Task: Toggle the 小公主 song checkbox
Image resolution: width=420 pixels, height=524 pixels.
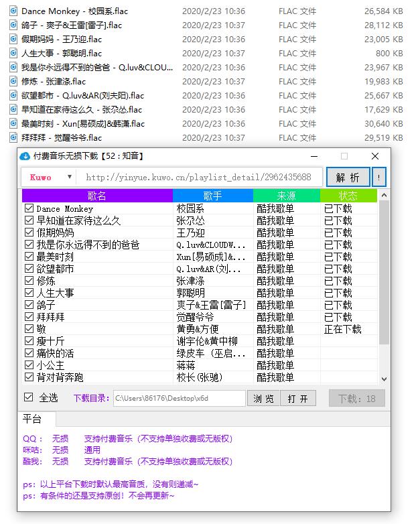Action: coord(29,365)
